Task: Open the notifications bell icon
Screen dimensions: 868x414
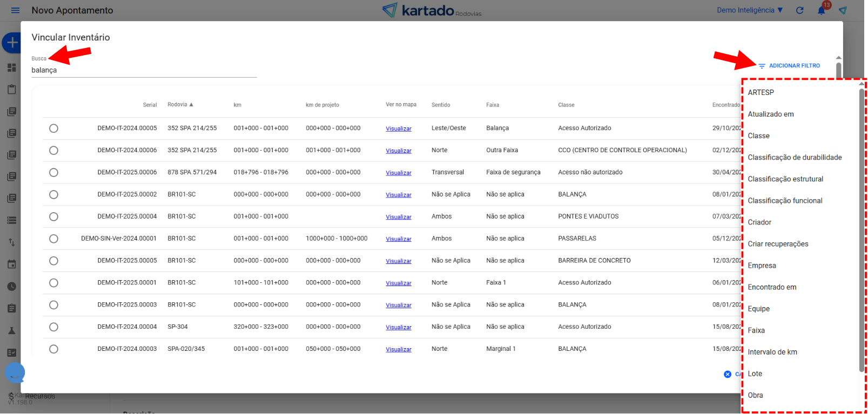Action: (x=821, y=10)
